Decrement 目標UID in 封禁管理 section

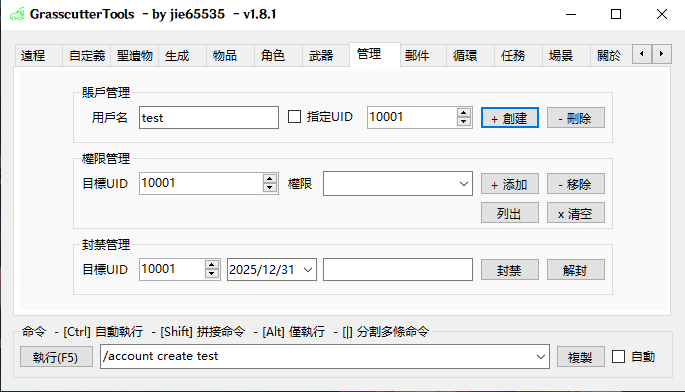(x=211, y=274)
